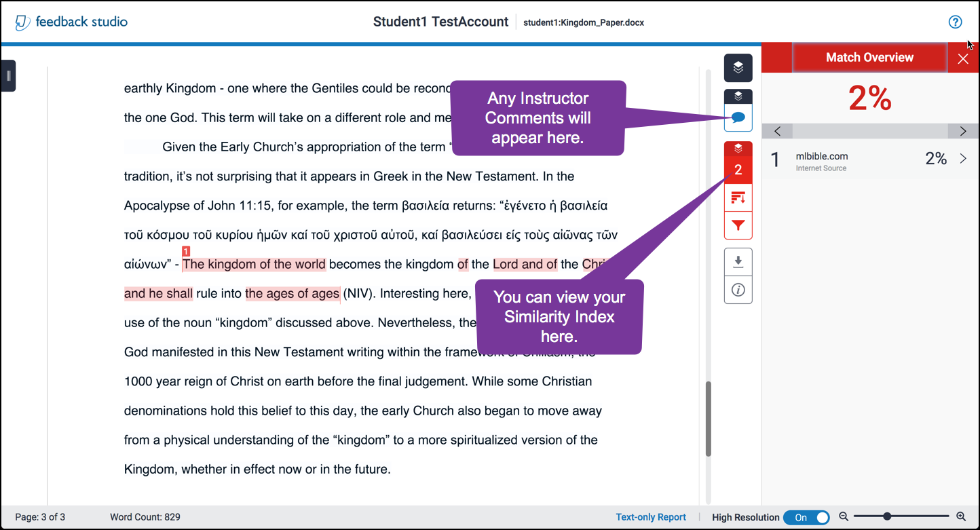Open Turnitin help via question mark icon

coord(955,21)
